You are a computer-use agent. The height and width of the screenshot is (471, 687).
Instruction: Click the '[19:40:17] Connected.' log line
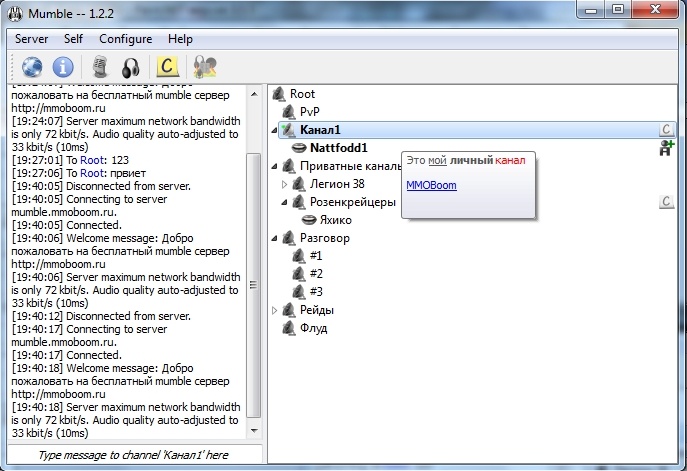point(67,355)
